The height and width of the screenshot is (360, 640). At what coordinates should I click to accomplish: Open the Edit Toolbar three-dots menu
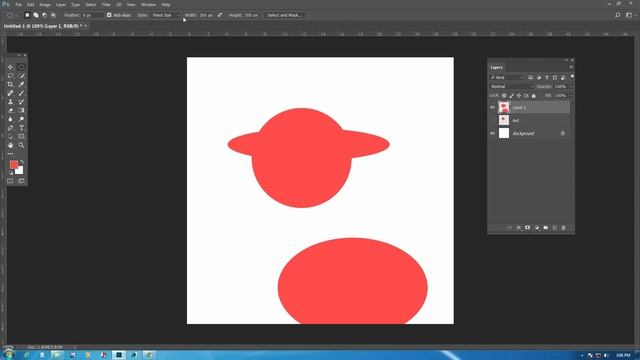[11, 153]
